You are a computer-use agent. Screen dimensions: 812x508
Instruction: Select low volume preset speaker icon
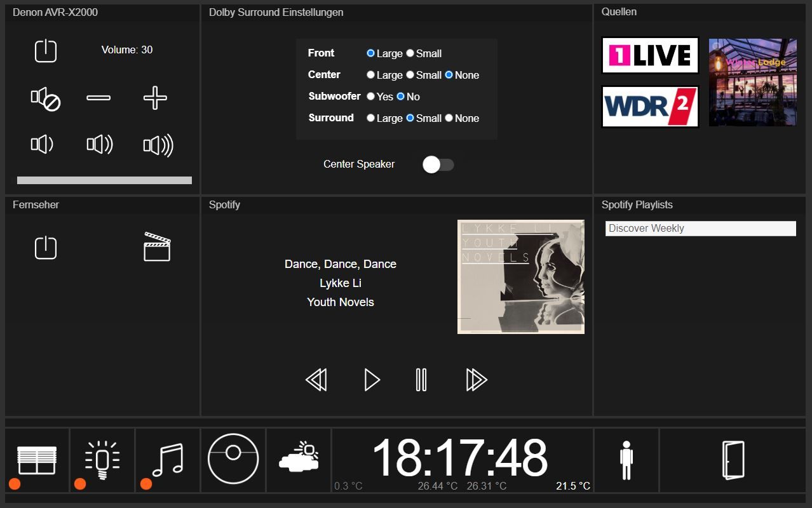[x=43, y=145]
